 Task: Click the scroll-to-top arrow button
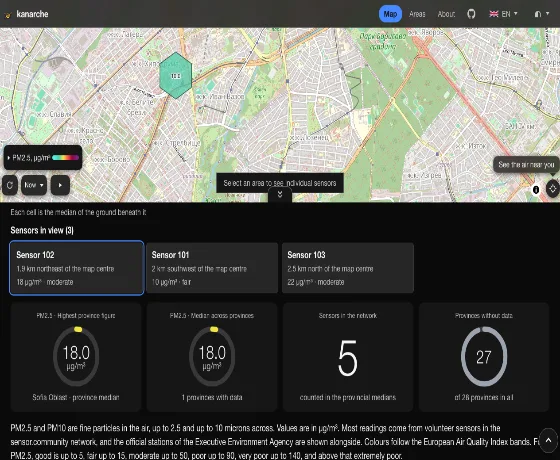(548, 440)
